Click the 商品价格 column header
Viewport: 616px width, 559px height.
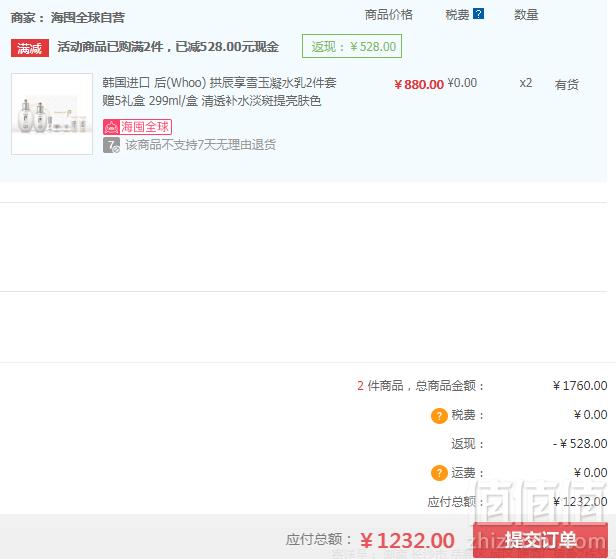[x=389, y=15]
